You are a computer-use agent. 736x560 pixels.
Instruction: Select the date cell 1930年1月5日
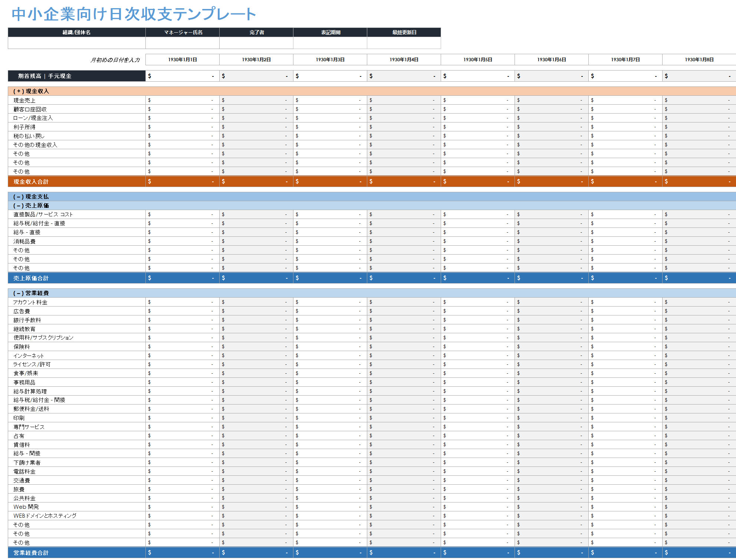point(478,59)
